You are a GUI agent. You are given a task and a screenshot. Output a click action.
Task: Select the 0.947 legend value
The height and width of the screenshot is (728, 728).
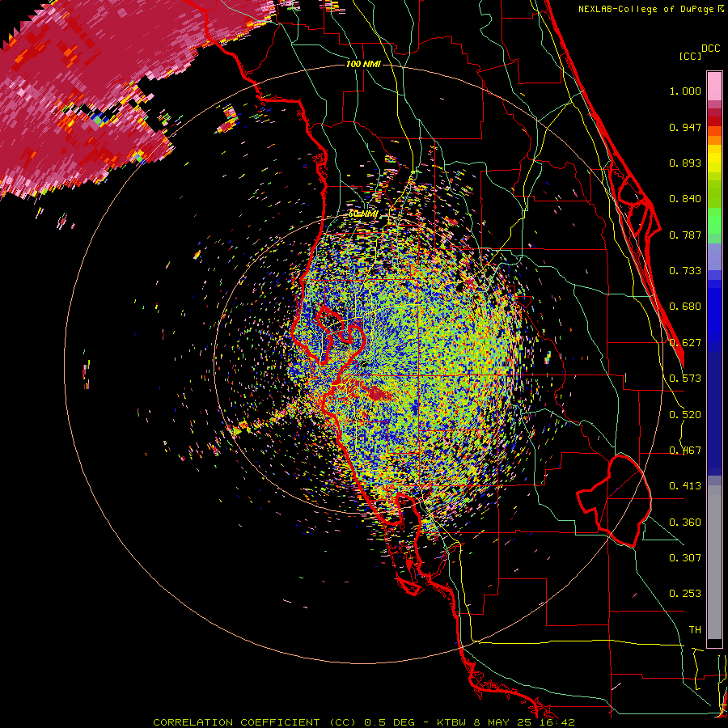[685, 127]
